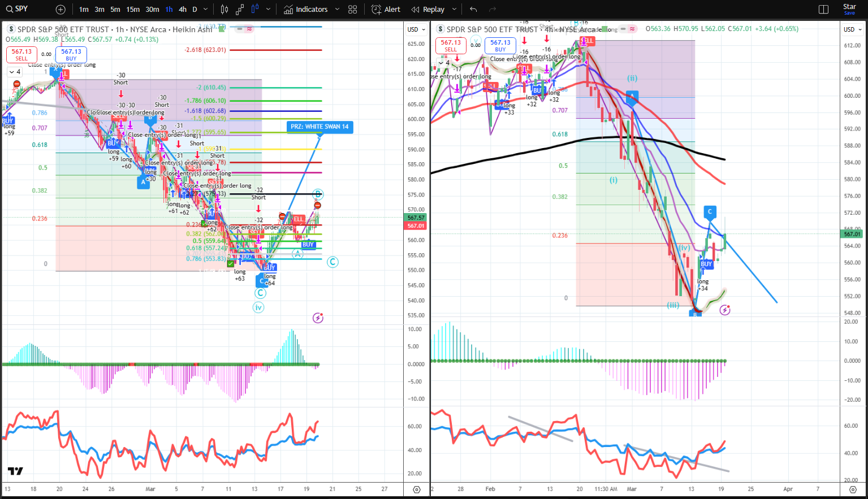
Task: Expand the chart style dropdown
Action: pos(268,10)
